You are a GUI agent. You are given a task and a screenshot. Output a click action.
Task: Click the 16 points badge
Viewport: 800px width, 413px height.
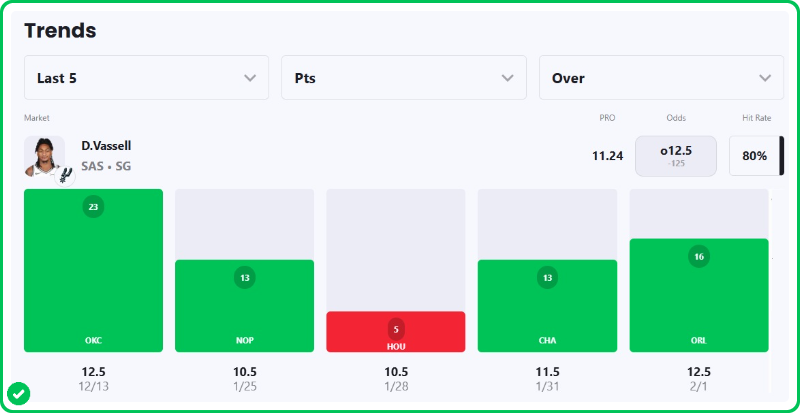click(699, 257)
